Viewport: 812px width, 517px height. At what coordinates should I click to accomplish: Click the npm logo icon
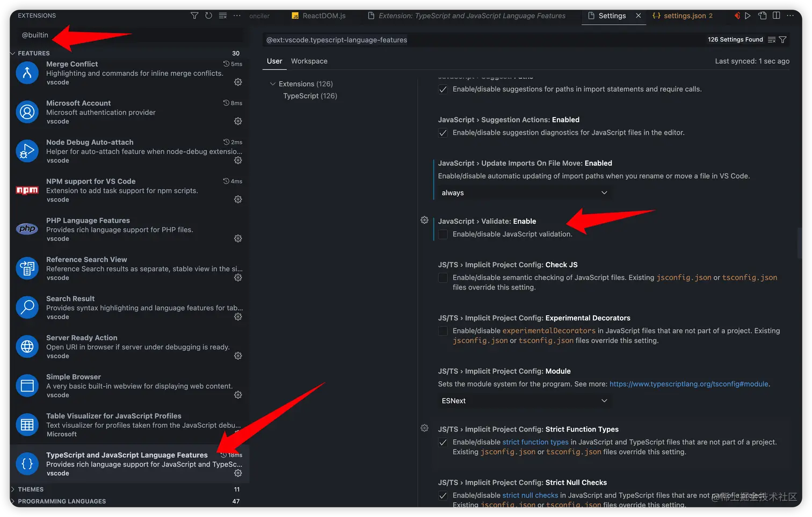pyautogui.click(x=27, y=190)
